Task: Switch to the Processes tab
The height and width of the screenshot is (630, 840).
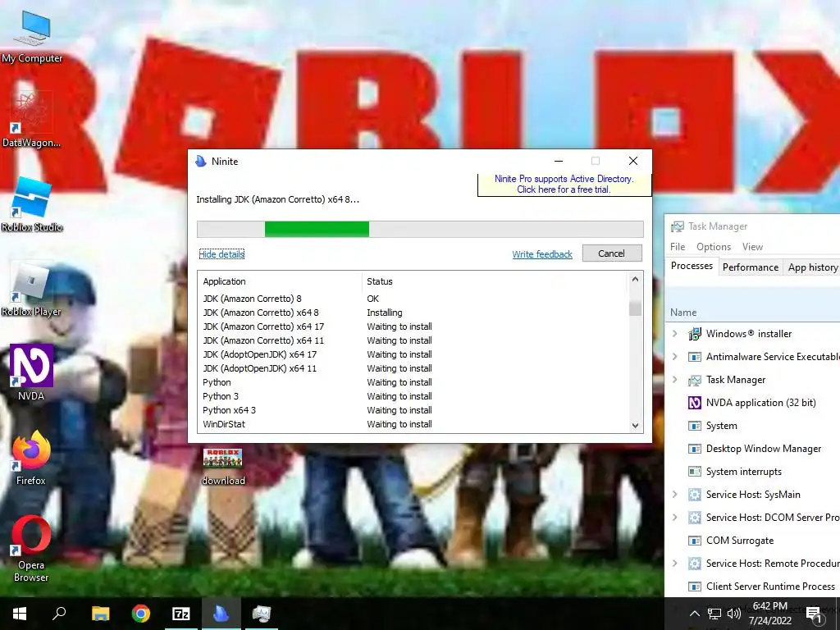Action: coord(692,267)
